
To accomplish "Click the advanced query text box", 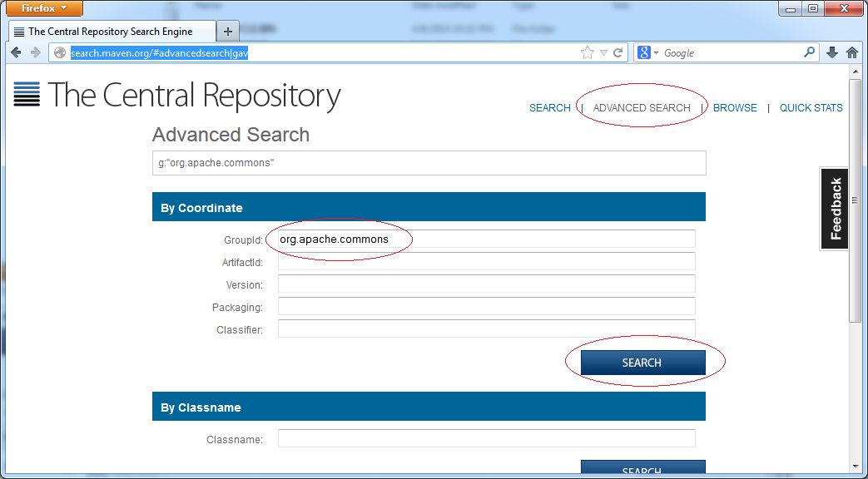I will 429,163.
